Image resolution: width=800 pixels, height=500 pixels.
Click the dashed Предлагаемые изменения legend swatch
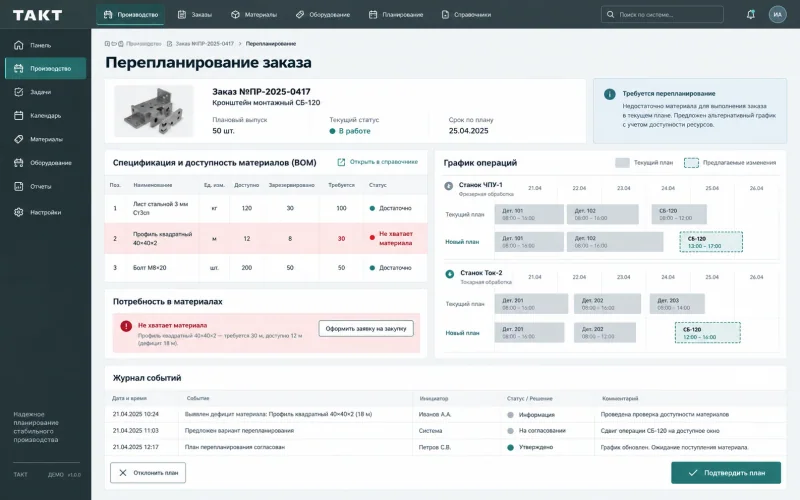pos(691,163)
